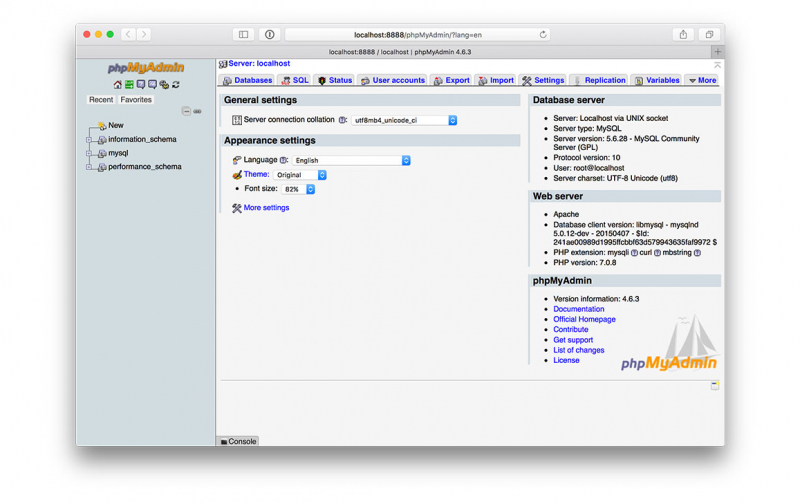Click the green log out icon in sidebar
This screenshot has width=800, height=504.
129,85
